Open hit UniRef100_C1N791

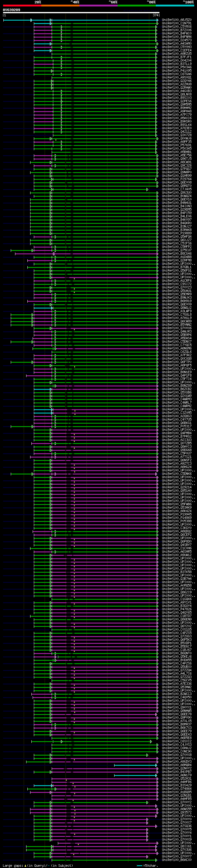click(177, 23)
